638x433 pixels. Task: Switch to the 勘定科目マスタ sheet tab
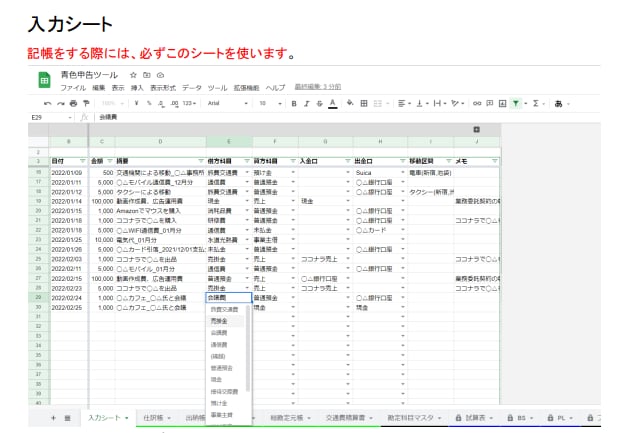pyautogui.click(x=414, y=418)
